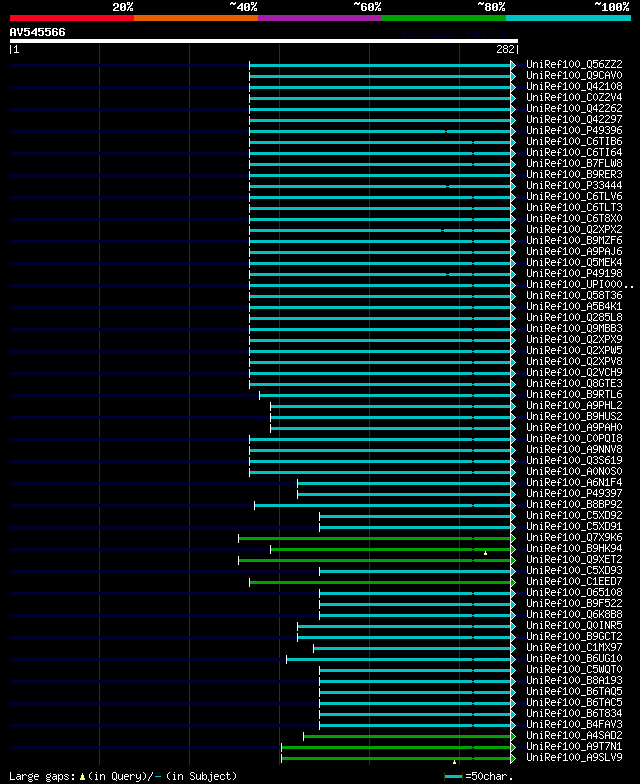The width and height of the screenshot is (640, 784).
Task: Open hit UniRef100_P49397
Action: pos(574,494)
